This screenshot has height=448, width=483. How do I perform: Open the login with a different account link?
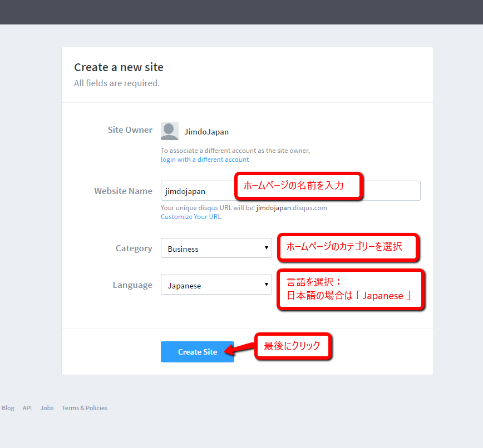click(x=204, y=159)
